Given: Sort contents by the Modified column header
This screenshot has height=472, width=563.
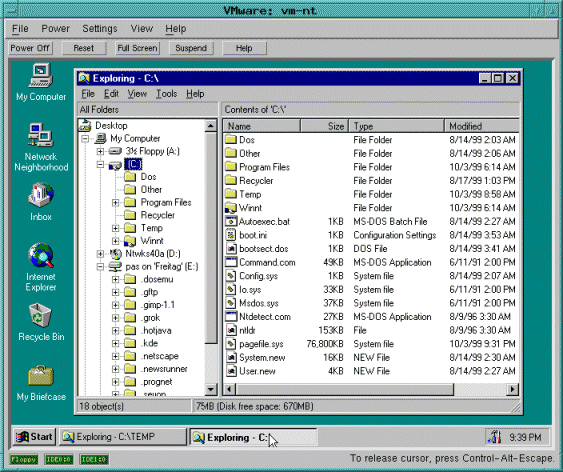Looking at the screenshot, I should pos(482,126).
